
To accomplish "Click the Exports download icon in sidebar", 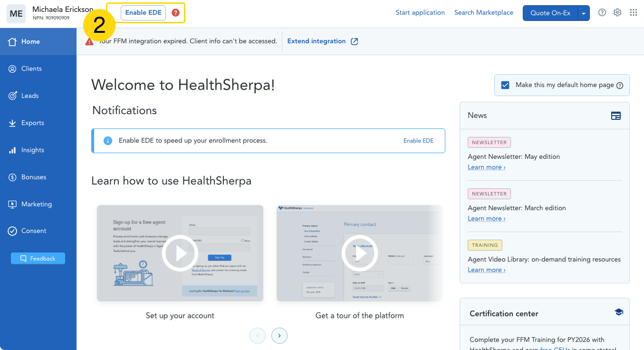I will tap(13, 123).
